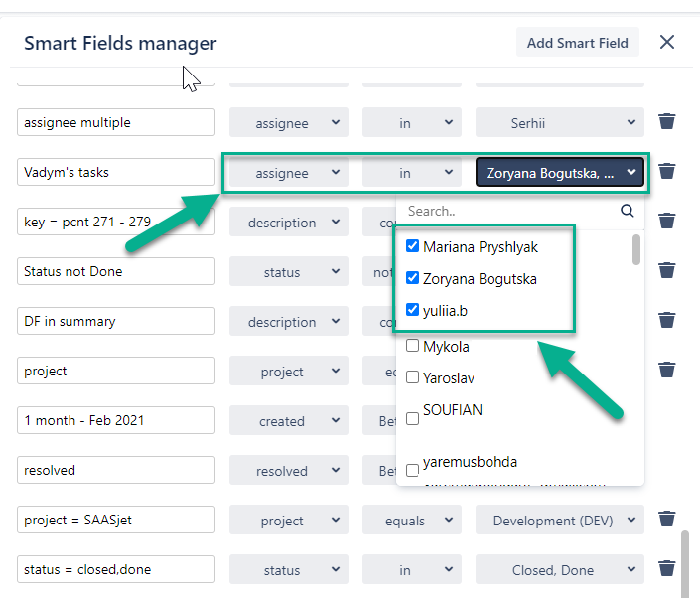Edit the Status not Done name field
This screenshot has height=598, width=700.
pos(116,271)
